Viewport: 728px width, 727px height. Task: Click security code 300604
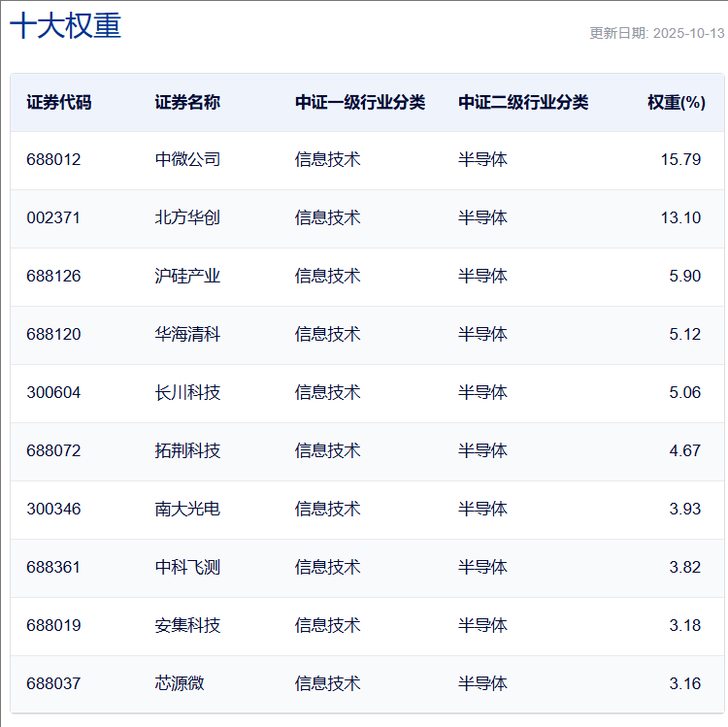(x=53, y=392)
